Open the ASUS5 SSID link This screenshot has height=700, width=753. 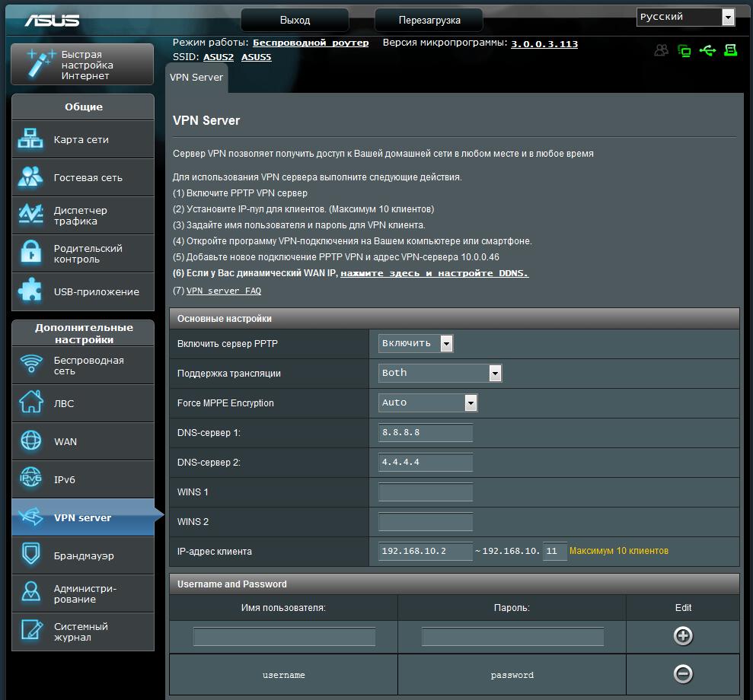click(x=257, y=57)
